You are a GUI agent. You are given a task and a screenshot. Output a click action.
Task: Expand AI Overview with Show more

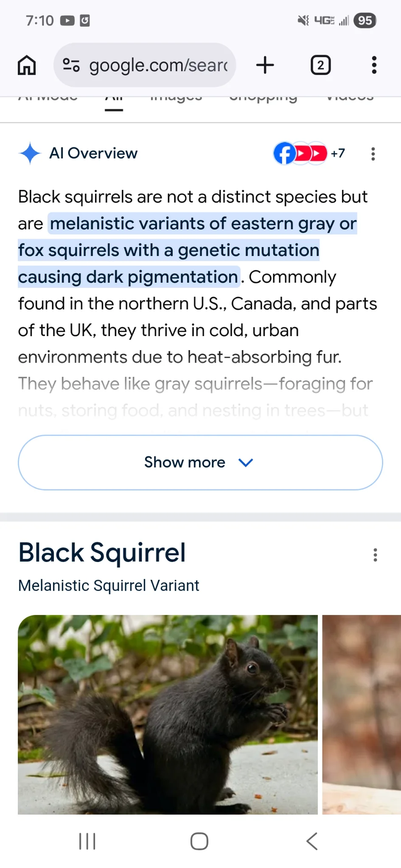(x=185, y=462)
